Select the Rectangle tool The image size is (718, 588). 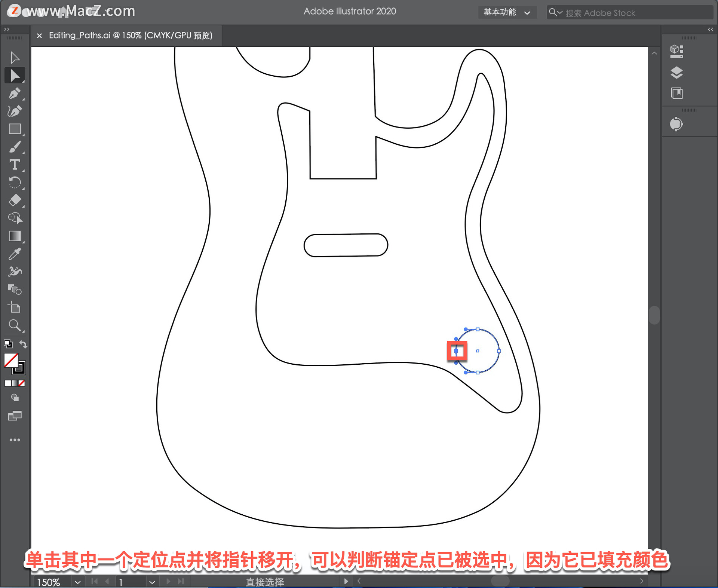[x=15, y=129]
